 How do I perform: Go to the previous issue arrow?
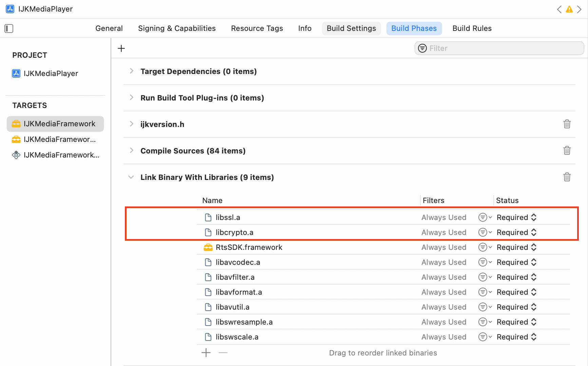(559, 9)
